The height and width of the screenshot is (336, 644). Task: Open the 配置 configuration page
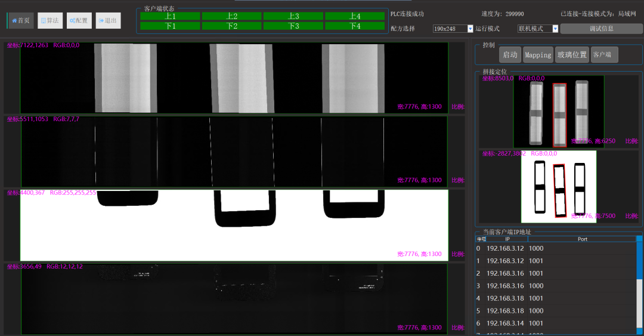point(79,20)
